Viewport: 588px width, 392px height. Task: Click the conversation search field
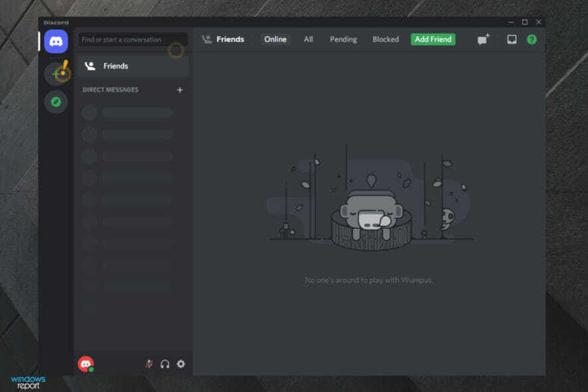click(x=132, y=39)
